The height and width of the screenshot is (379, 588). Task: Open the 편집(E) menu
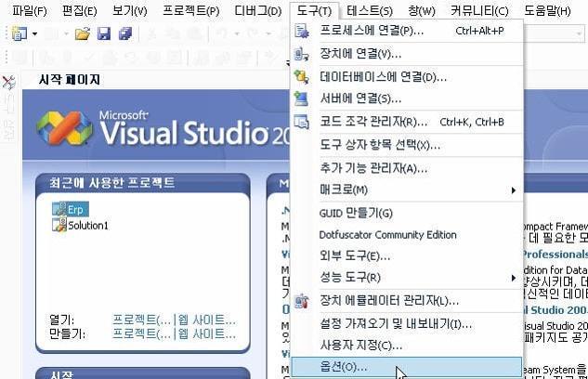click(x=80, y=10)
